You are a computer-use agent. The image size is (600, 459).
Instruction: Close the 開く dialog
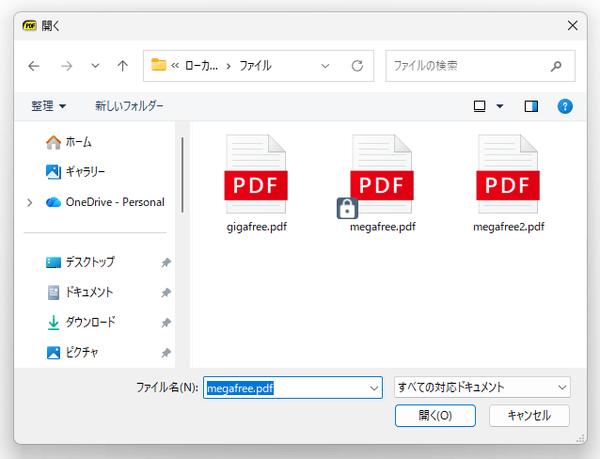click(572, 26)
